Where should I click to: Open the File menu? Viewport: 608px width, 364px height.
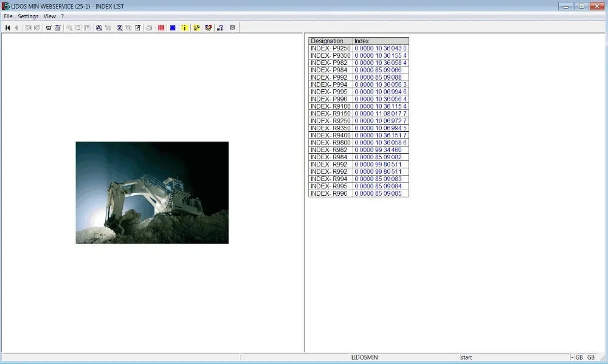click(x=8, y=16)
